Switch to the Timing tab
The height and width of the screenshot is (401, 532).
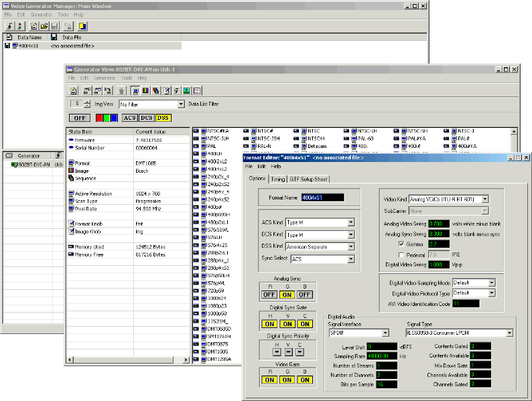point(278,179)
